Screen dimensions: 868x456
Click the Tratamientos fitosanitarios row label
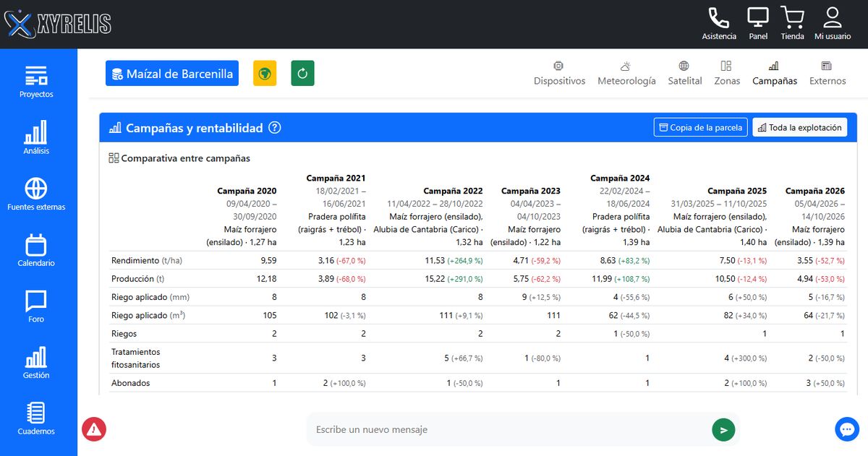pyautogui.click(x=136, y=358)
